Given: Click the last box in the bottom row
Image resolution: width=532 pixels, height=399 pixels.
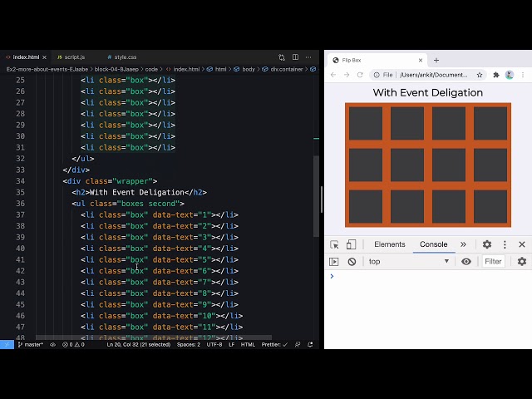Looking at the screenshot, I should click(490, 207).
